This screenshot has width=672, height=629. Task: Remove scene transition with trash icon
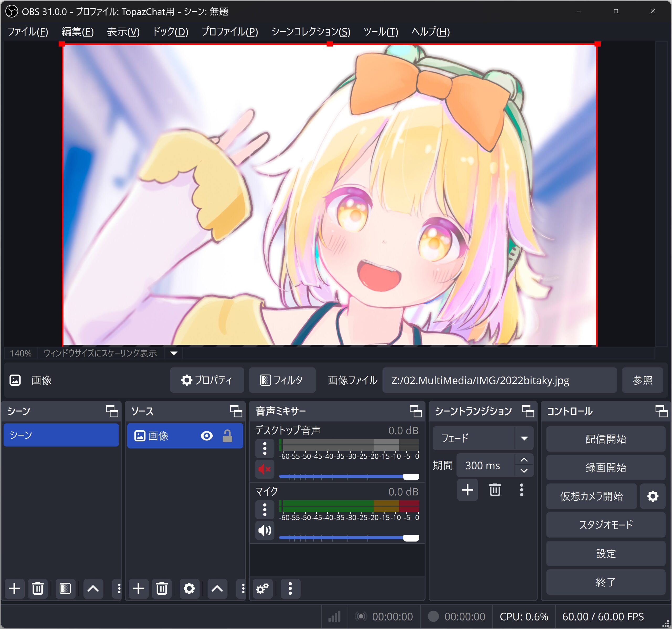[x=495, y=490]
